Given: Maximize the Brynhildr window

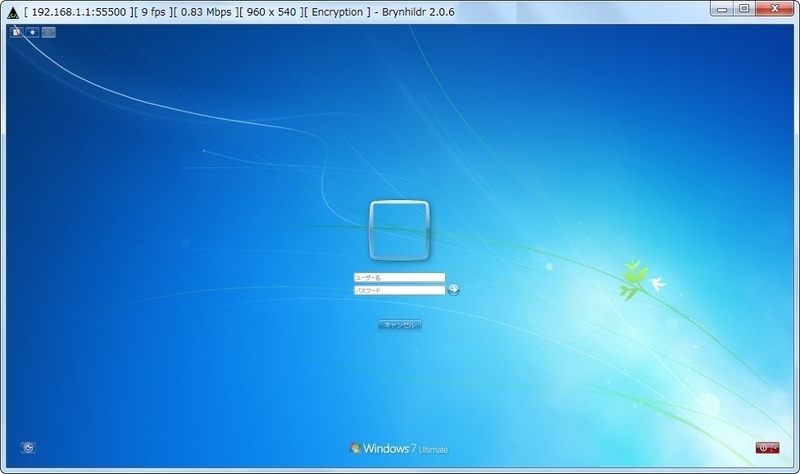Looking at the screenshot, I should point(744,9).
